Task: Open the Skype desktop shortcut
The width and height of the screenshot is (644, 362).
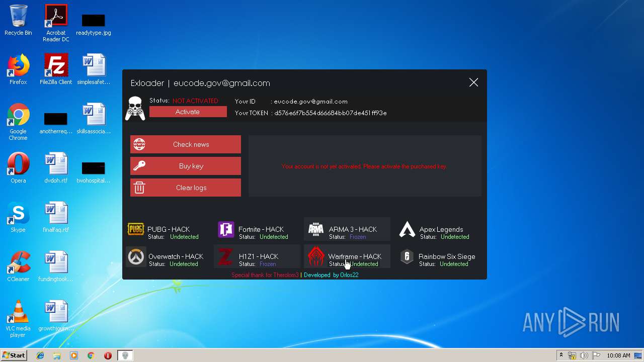Action: click(18, 217)
